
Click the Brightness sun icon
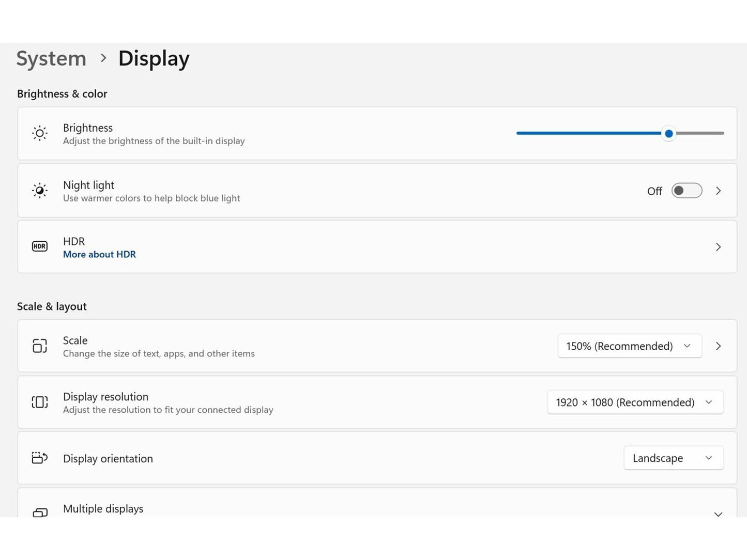coord(40,133)
